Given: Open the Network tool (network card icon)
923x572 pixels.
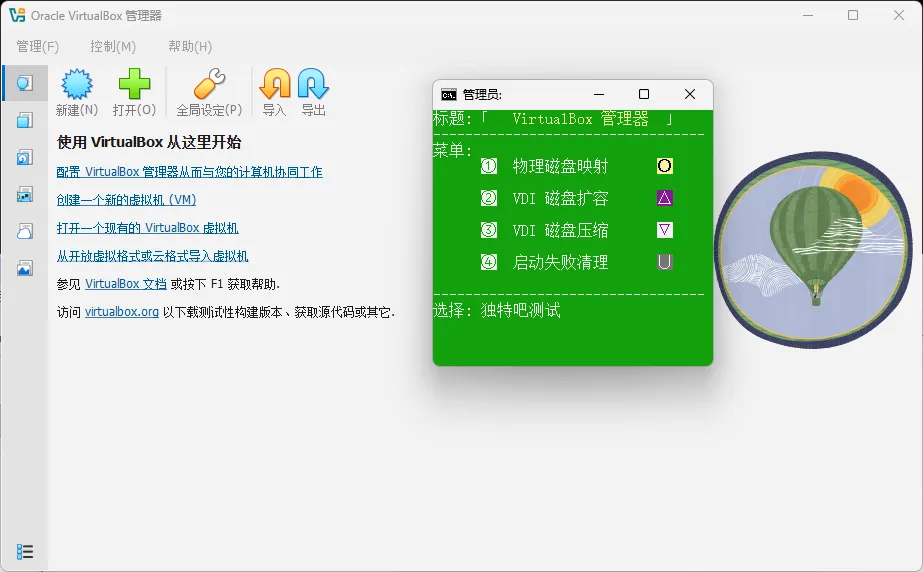Looking at the screenshot, I should [25, 194].
